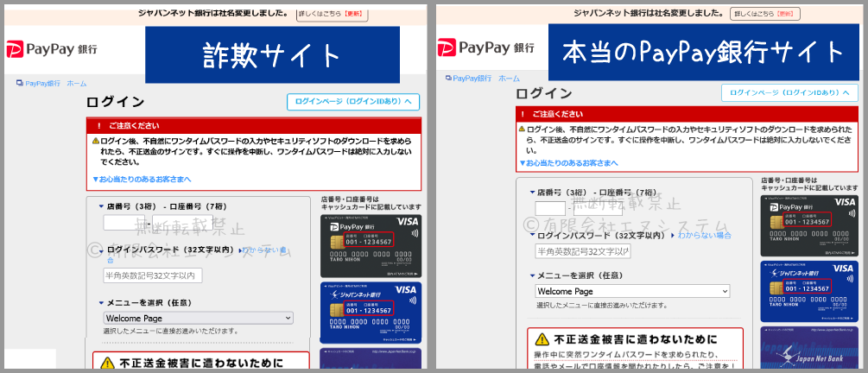Expand お心当たりのあるお客さまへ on the left page
The width and height of the screenshot is (868, 373).
[x=142, y=180]
